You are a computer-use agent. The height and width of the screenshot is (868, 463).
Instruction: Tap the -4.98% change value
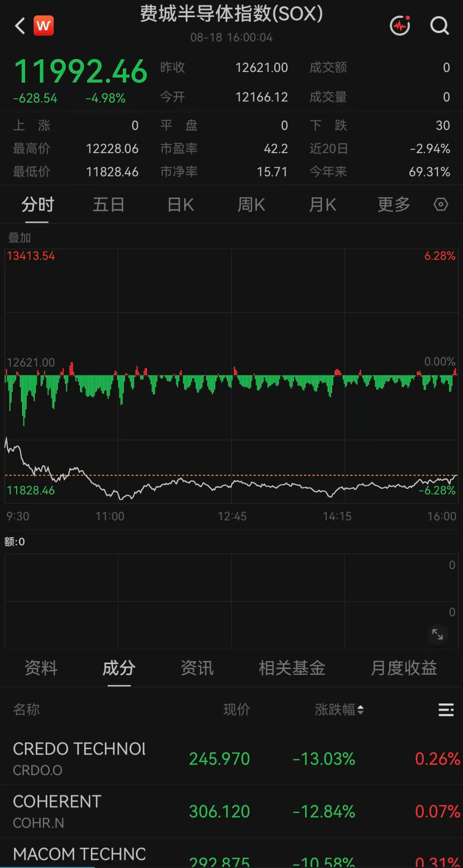tap(106, 98)
